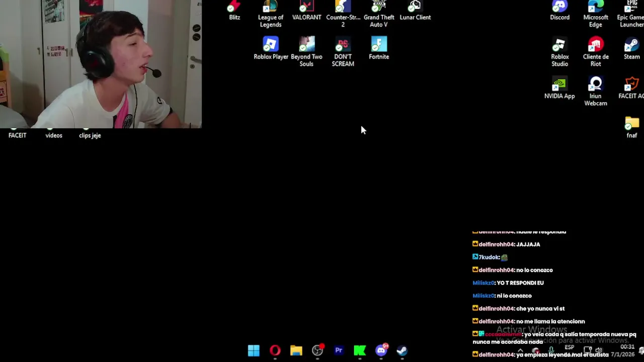
Task: Select the Iriun Webcam shortcut
Action: point(596,91)
